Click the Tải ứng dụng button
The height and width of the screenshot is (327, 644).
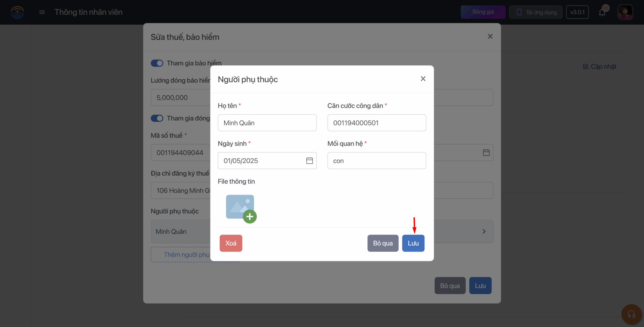[536, 12]
